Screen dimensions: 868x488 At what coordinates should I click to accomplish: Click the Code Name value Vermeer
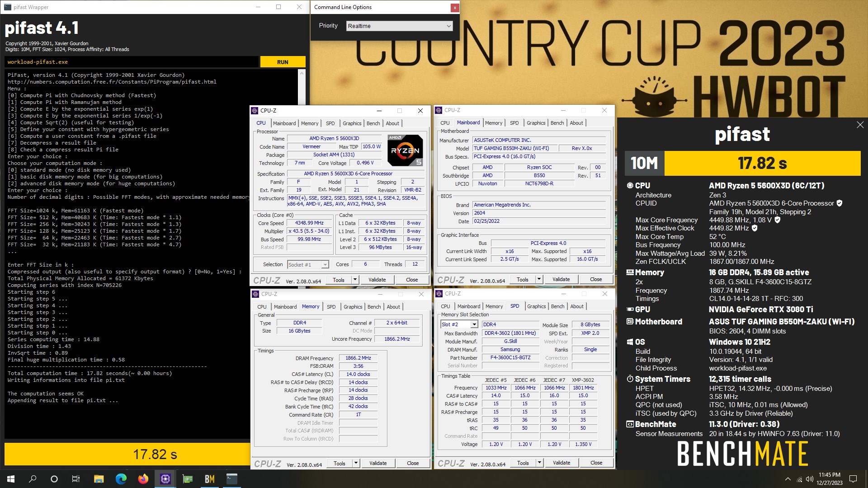point(311,146)
